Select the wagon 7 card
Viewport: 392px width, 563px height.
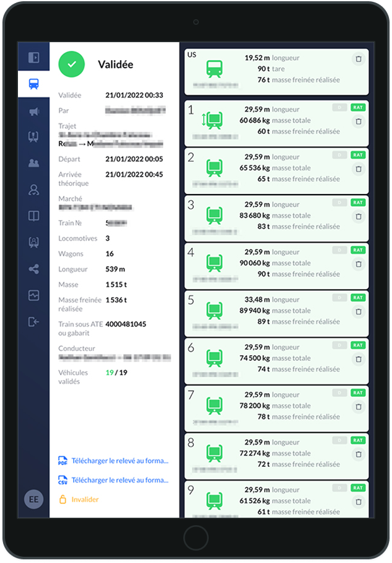[x=276, y=406]
